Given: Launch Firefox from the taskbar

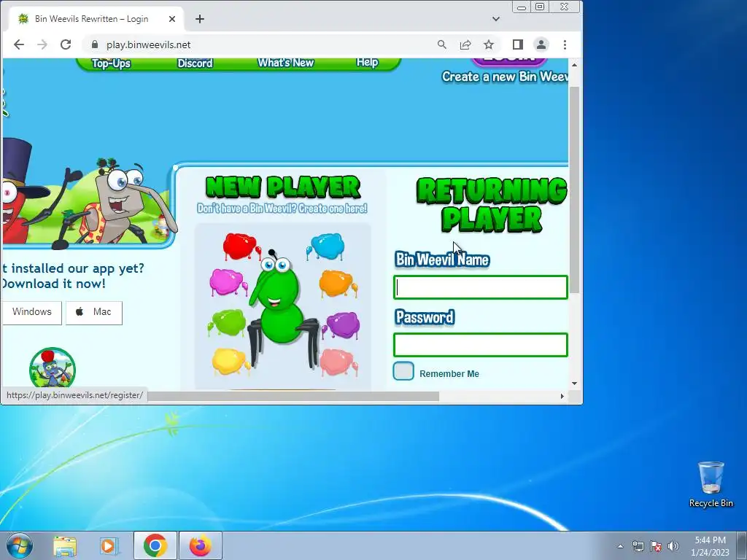Looking at the screenshot, I should click(x=201, y=545).
